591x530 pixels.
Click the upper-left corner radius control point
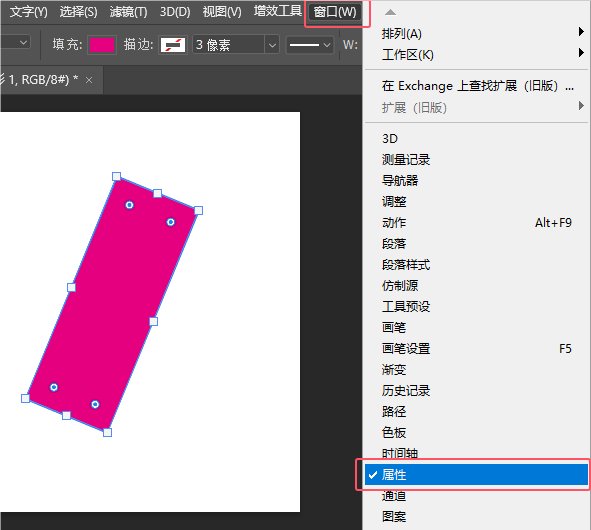click(129, 205)
